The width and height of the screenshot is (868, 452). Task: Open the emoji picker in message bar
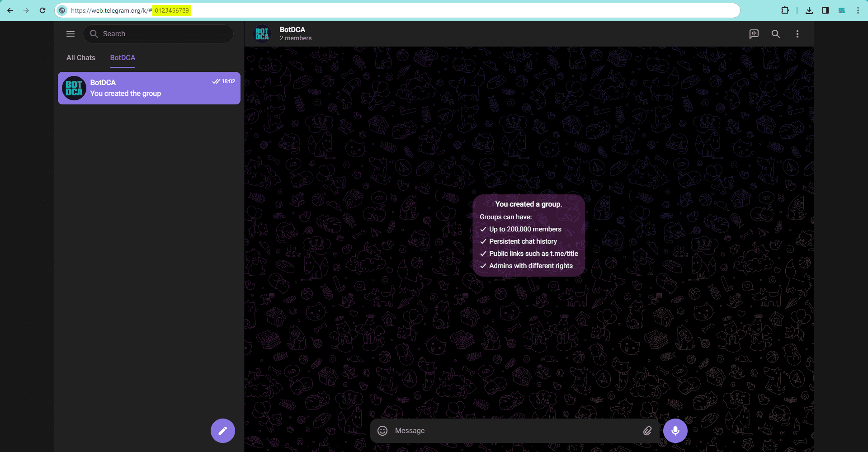(382, 431)
